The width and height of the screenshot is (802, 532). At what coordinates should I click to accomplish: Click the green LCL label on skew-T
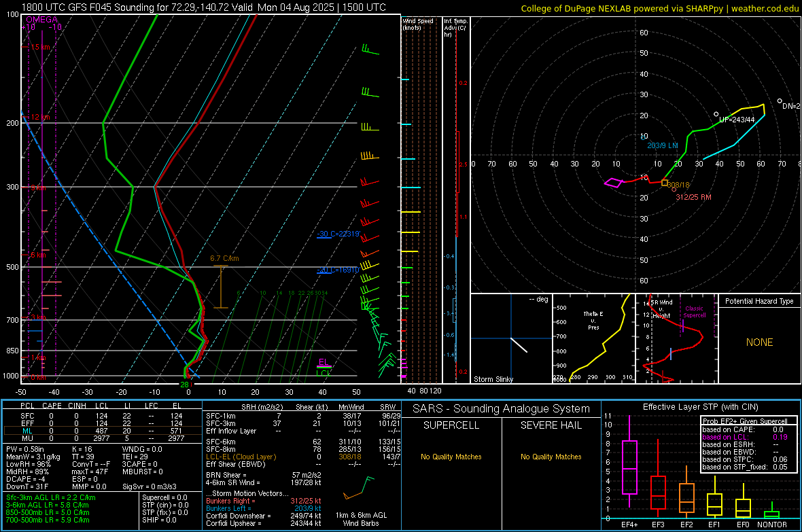[323, 373]
